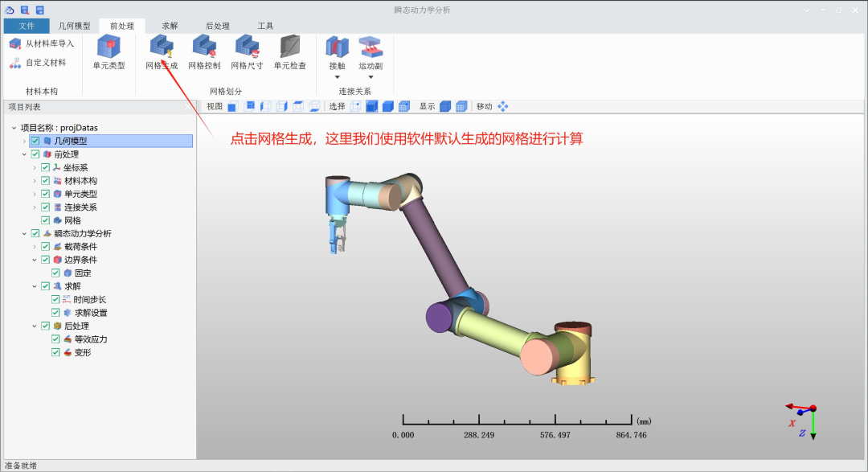Click the XYZ coordinate triad in viewport

(x=803, y=421)
